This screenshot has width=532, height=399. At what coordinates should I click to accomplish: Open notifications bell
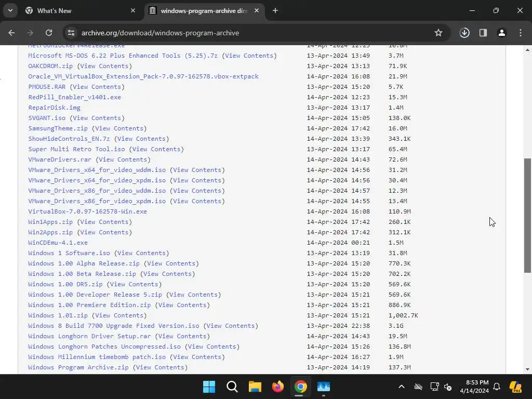coord(497,387)
